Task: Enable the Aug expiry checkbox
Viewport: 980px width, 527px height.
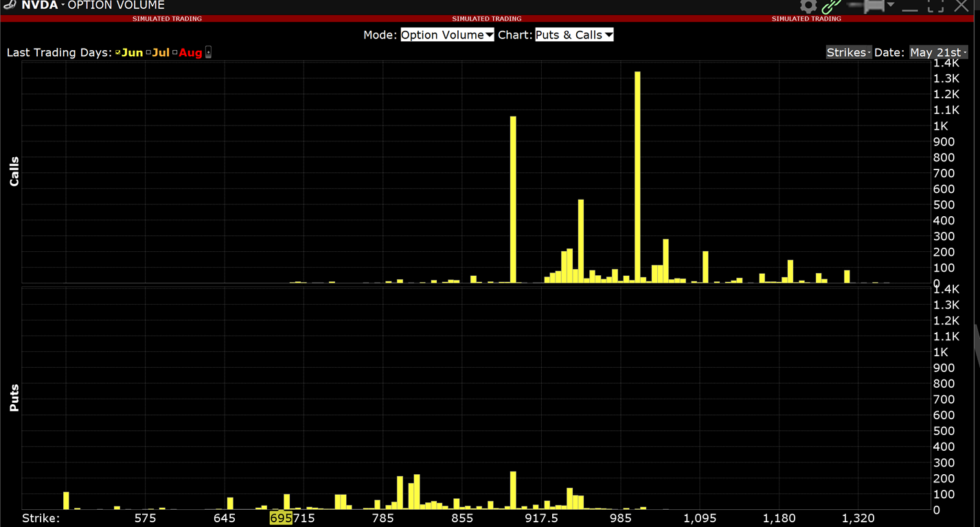Action: [175, 53]
